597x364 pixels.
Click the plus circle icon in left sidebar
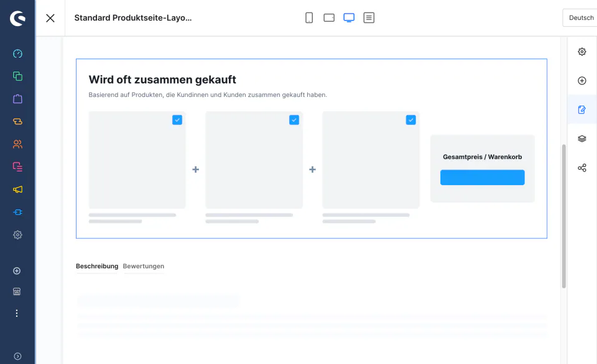17,271
